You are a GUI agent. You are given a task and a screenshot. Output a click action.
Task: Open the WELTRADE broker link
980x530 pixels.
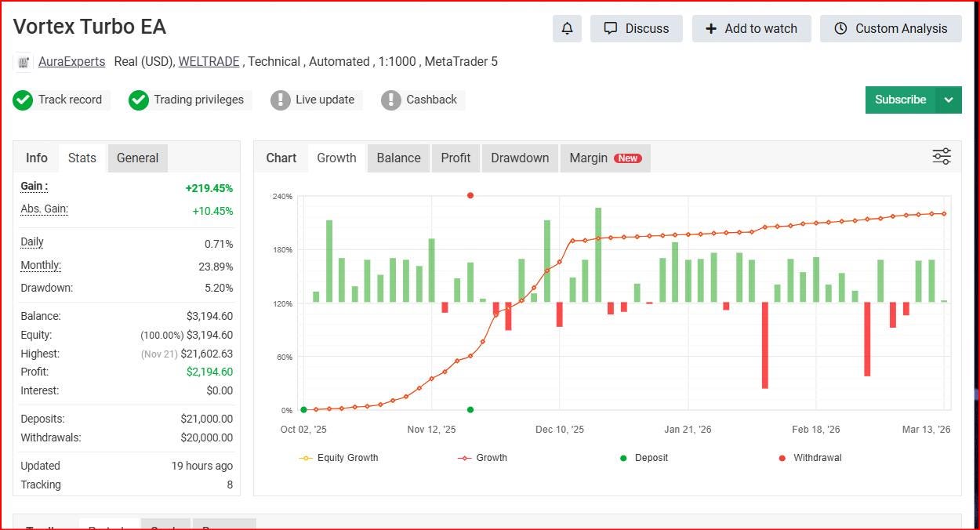pos(209,61)
